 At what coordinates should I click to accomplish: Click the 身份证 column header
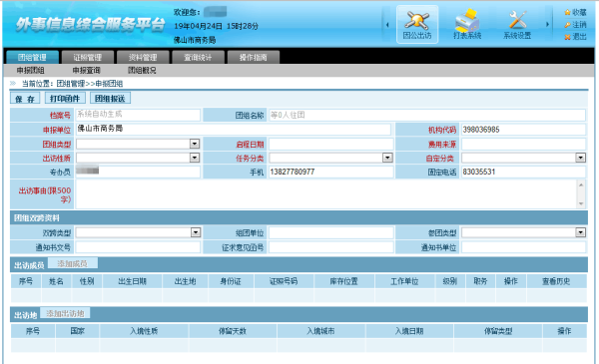pyautogui.click(x=231, y=281)
